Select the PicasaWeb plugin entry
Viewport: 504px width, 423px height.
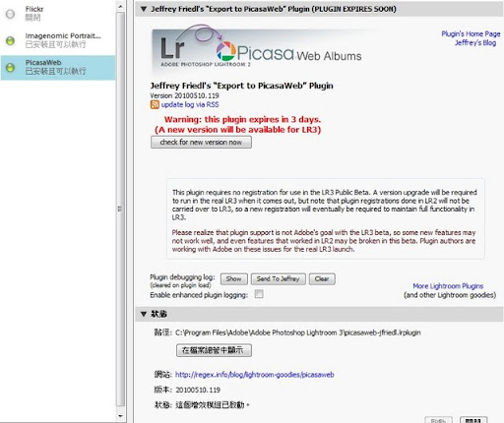click(58, 67)
